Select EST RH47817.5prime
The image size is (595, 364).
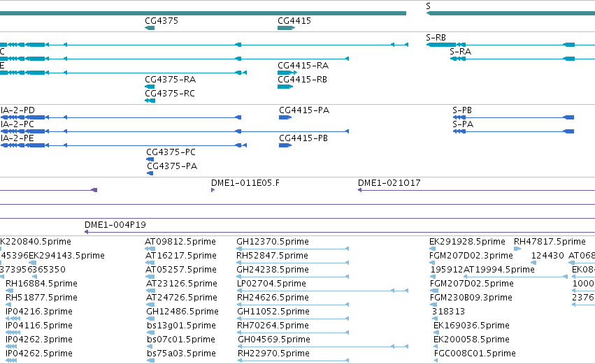point(550,242)
